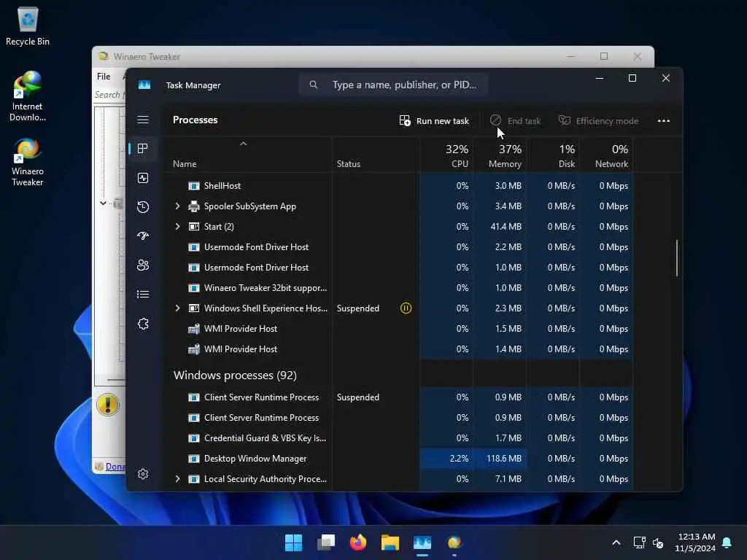Open Task View on the taskbar
Image resolution: width=747 pixels, height=560 pixels.
pyautogui.click(x=326, y=542)
